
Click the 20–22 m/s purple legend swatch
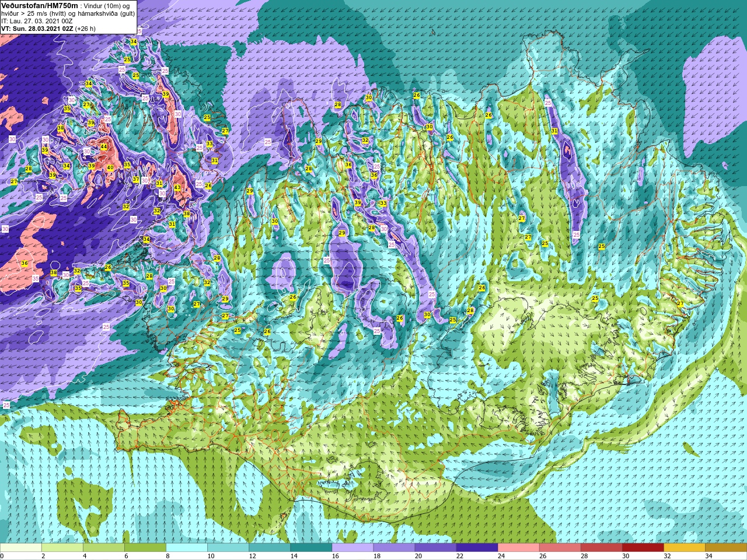point(435,548)
